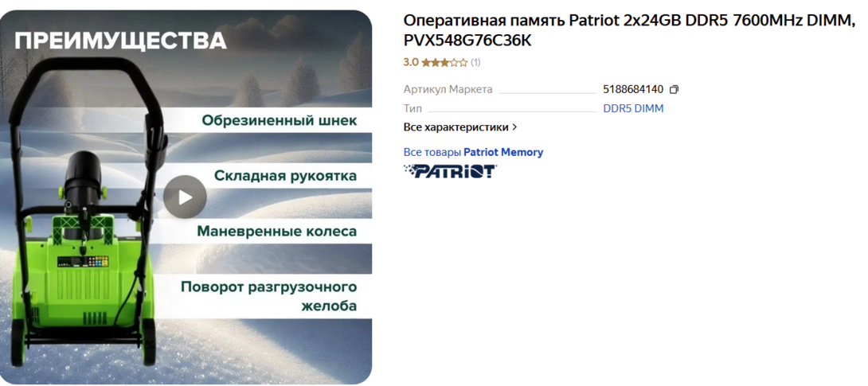The height and width of the screenshot is (386, 868).
Task: Click the ПРЕИМУЩЕСТВА heading on the image
Action: (x=121, y=41)
